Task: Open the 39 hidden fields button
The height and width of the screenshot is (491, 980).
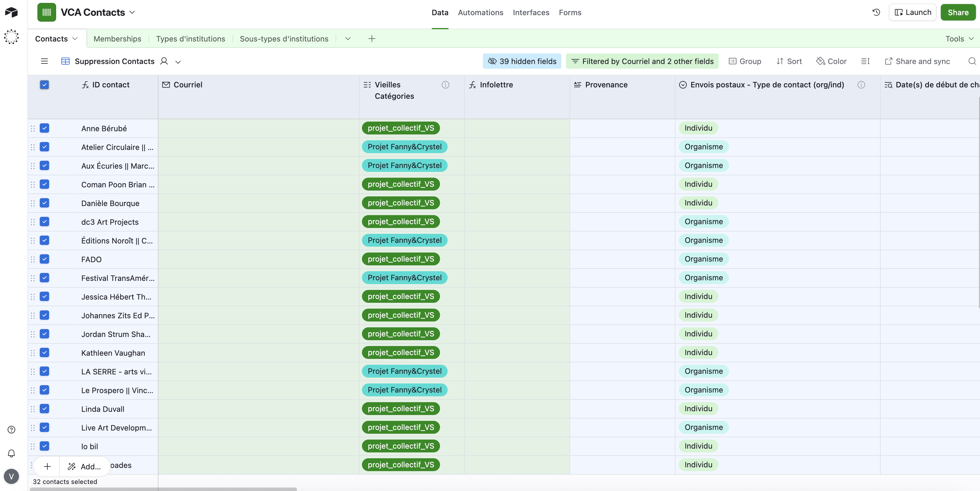Action: (x=522, y=61)
